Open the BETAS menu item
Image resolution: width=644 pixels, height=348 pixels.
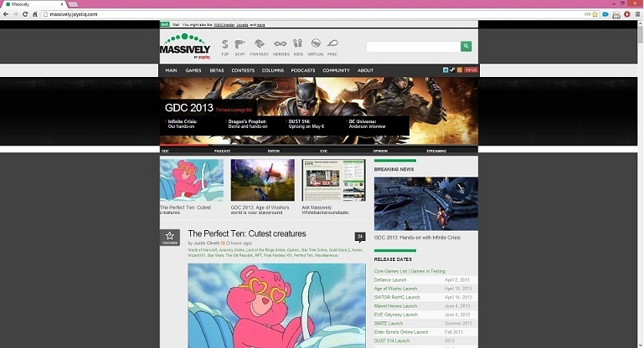coord(217,70)
